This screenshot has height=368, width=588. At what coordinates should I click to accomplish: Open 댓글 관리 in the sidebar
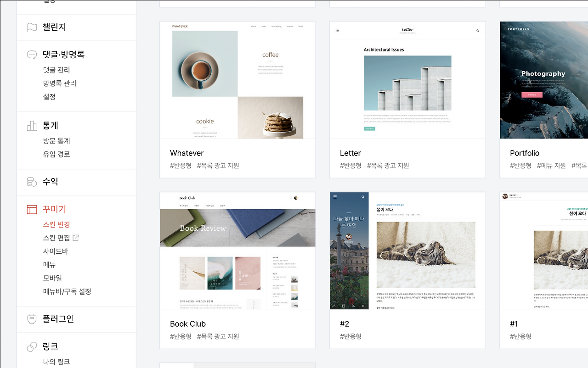pos(57,70)
